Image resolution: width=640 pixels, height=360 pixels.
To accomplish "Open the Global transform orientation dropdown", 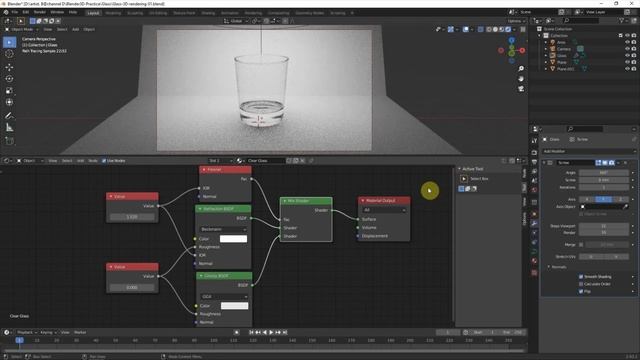I will tap(236, 21).
